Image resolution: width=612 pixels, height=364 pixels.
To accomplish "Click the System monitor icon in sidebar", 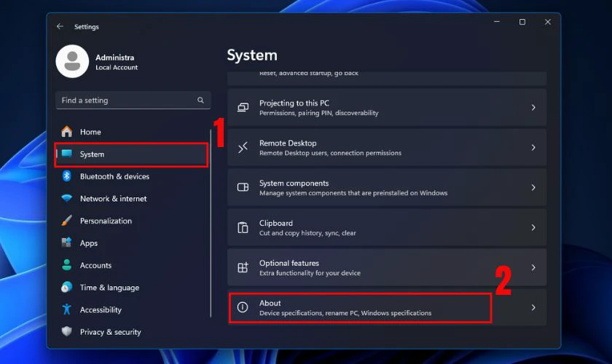I will [67, 154].
